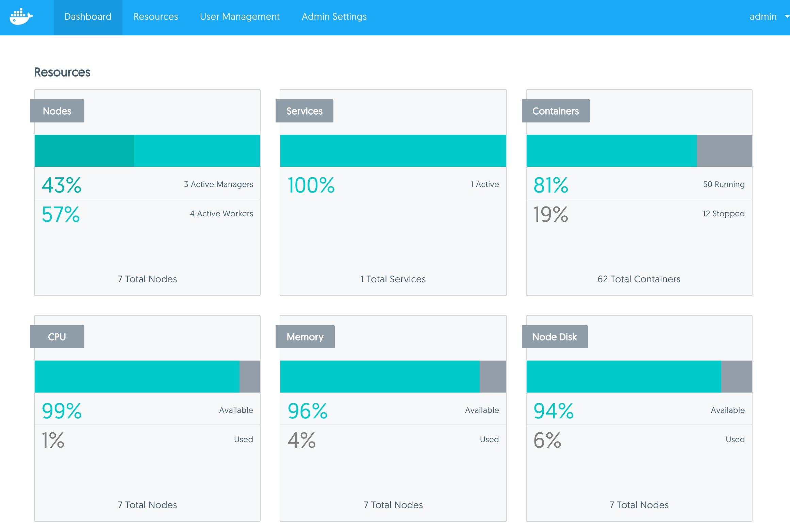Click the 57% workers percentage

pyautogui.click(x=61, y=215)
